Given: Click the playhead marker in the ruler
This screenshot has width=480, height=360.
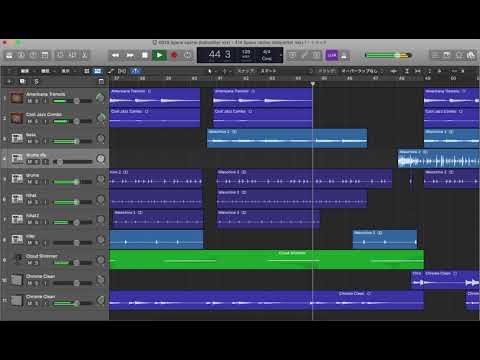Looking at the screenshot, I should pyautogui.click(x=313, y=84).
